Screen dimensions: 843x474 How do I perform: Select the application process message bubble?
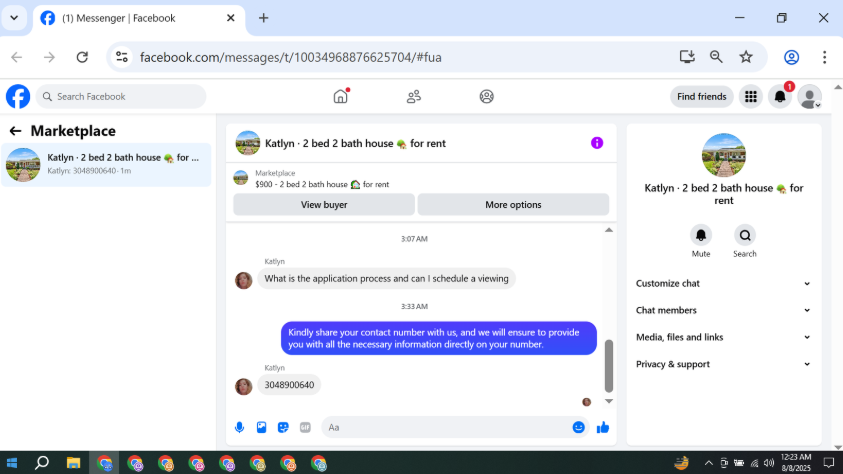[387, 278]
